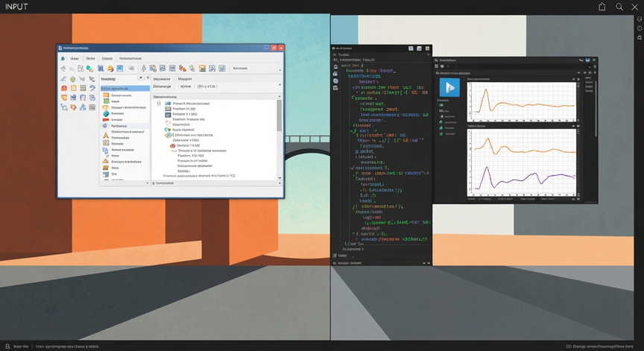
Task: Click the user icon in the bottom status bar
Action: [x=7, y=347]
